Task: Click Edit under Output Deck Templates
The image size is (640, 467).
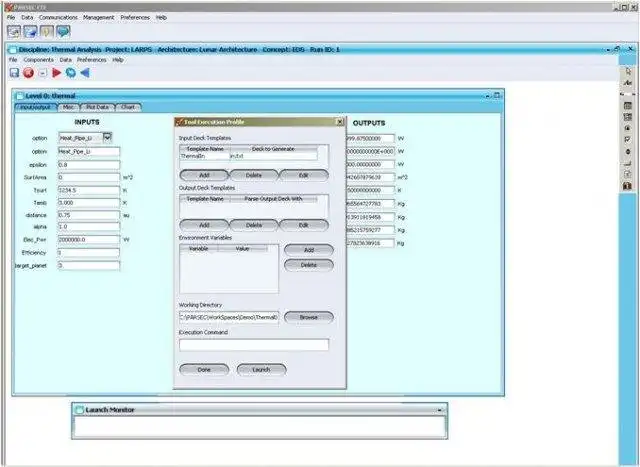Action: (304, 225)
